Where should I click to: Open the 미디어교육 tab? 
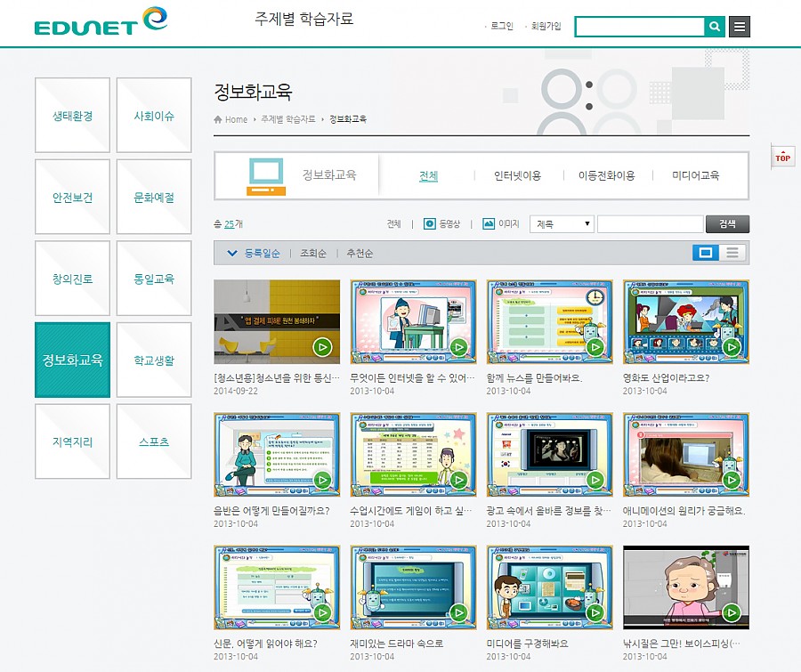[695, 176]
